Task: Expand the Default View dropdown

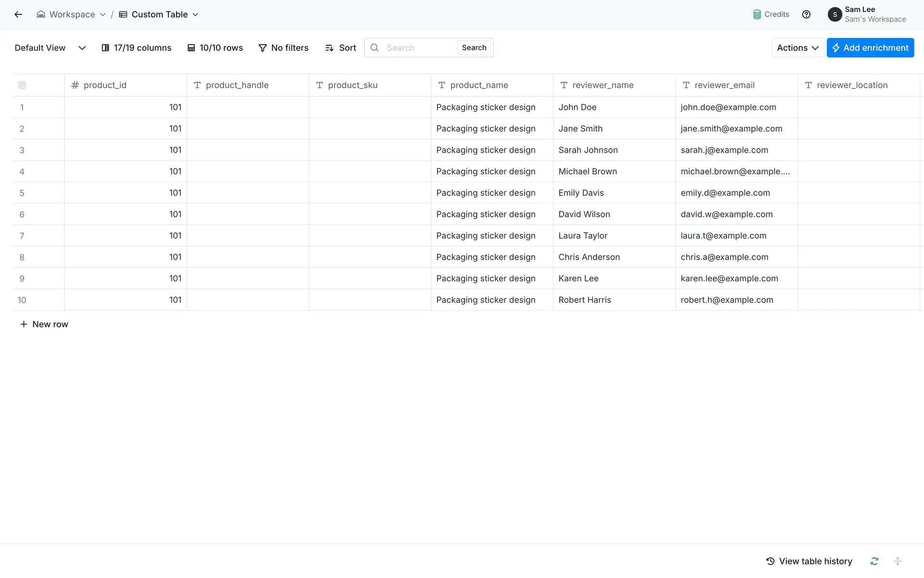Action: [82, 48]
